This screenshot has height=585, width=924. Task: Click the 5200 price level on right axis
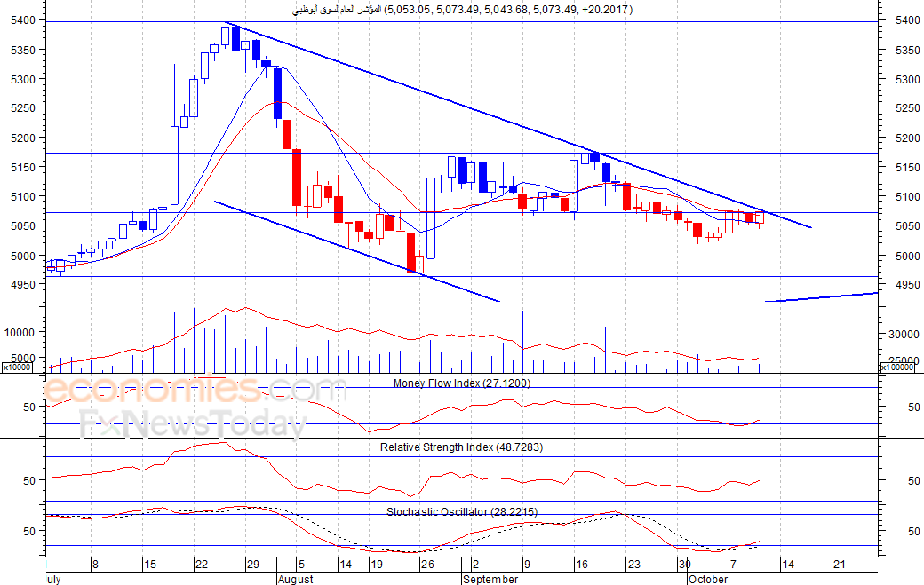click(907, 138)
